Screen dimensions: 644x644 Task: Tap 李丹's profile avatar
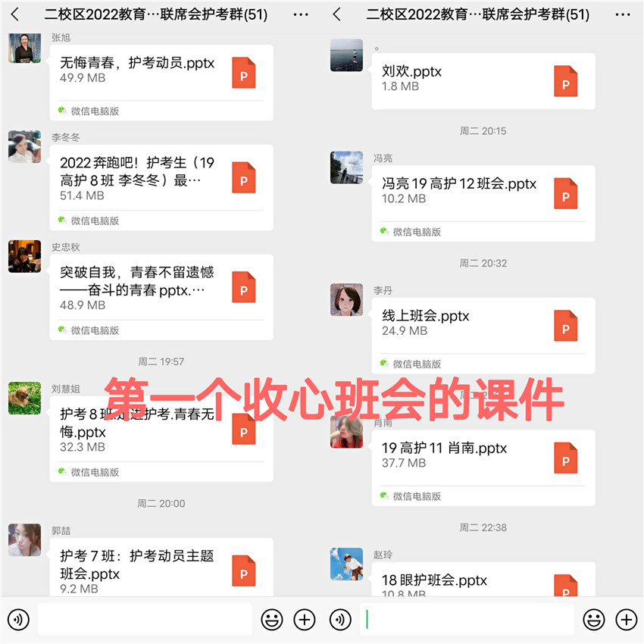click(x=347, y=299)
